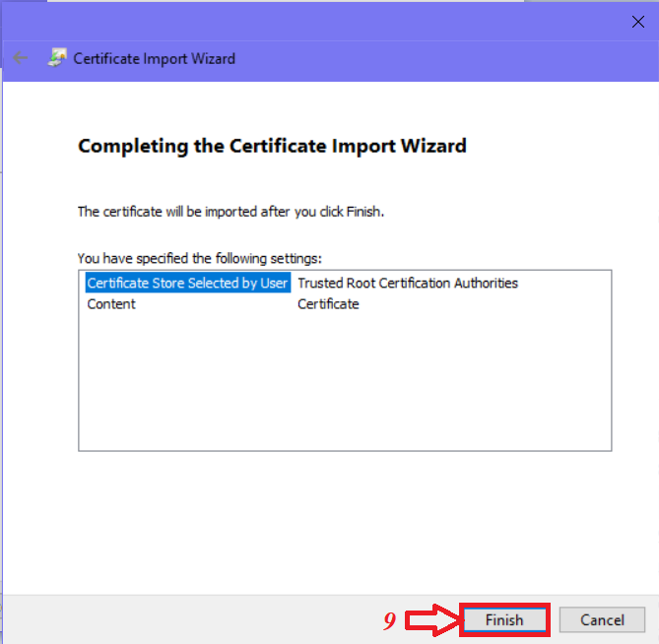Click the red step number 9
The image size is (659, 644).
pos(389,621)
